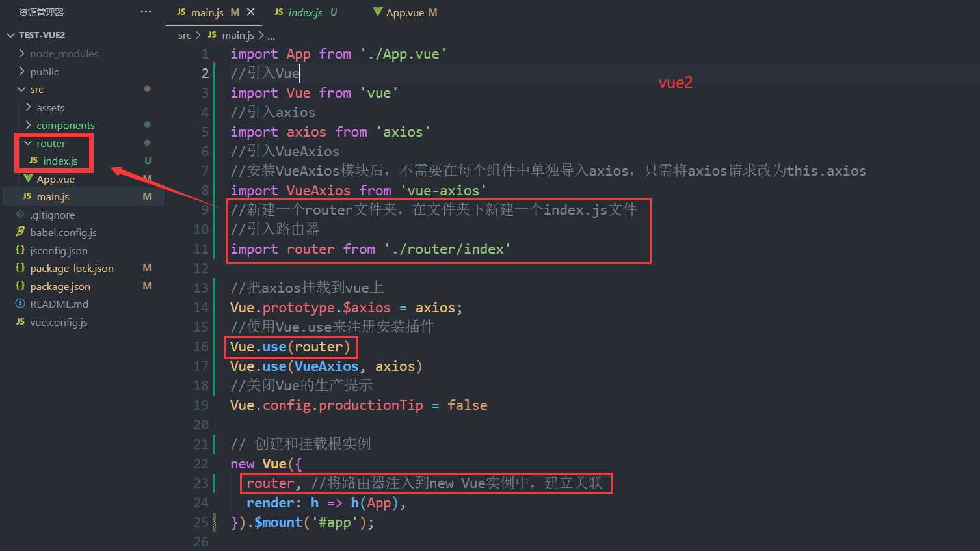Click the src breadcrumb segment
Screen dimensions: 980x551
tap(185, 35)
